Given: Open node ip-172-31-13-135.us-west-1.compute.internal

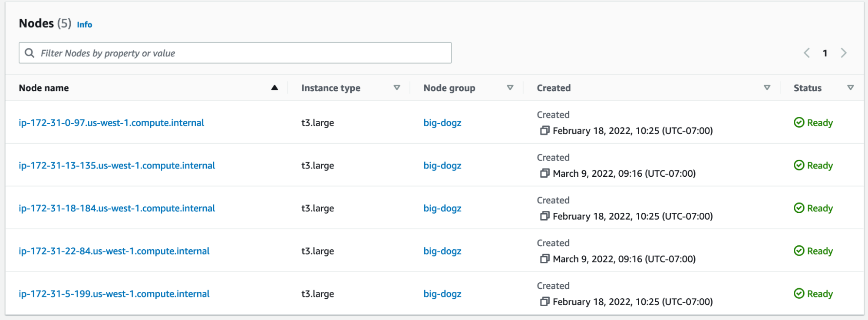Looking at the screenshot, I should tap(117, 165).
